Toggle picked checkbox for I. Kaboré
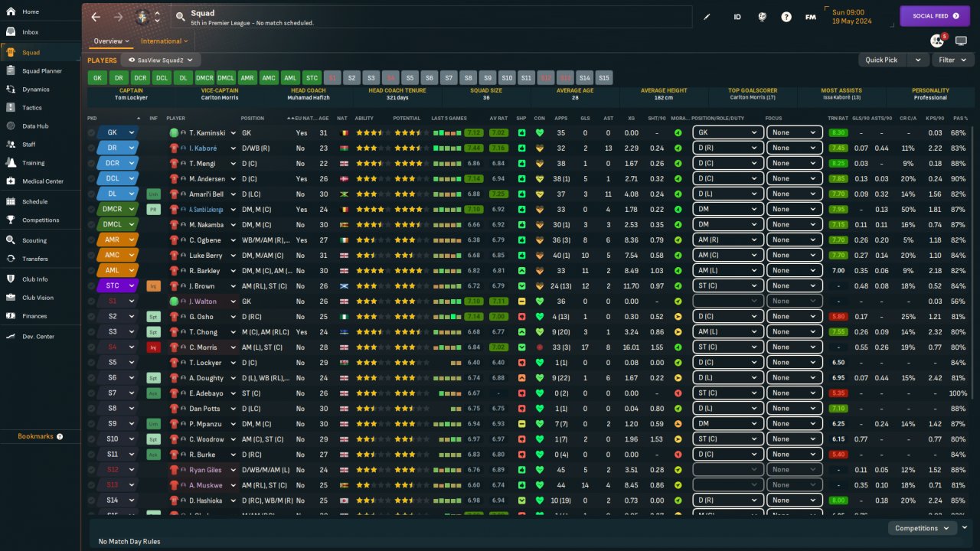Screen dimensions: 980x551 [x=92, y=148]
